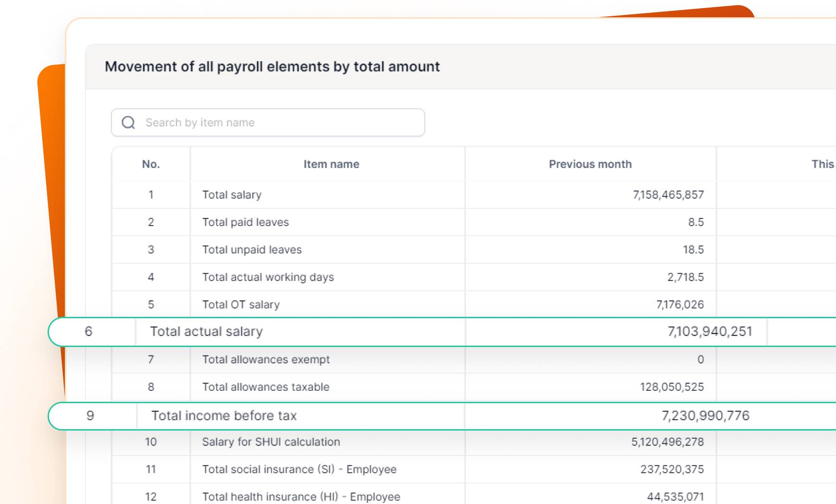Click the 18.5 unpaid leaves value

(x=693, y=250)
